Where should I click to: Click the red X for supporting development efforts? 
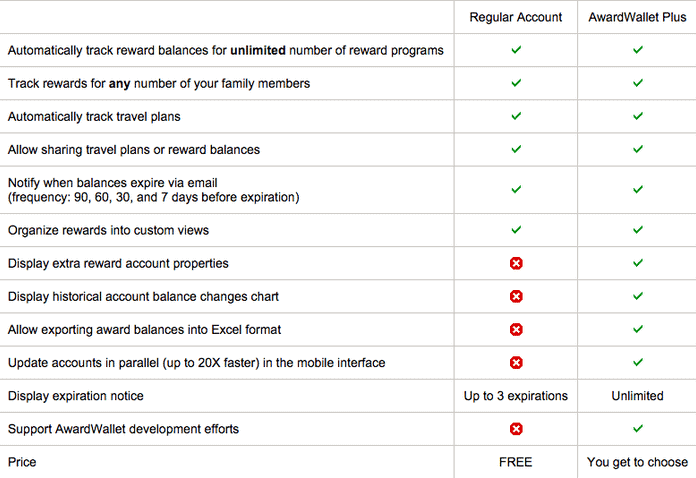click(516, 429)
